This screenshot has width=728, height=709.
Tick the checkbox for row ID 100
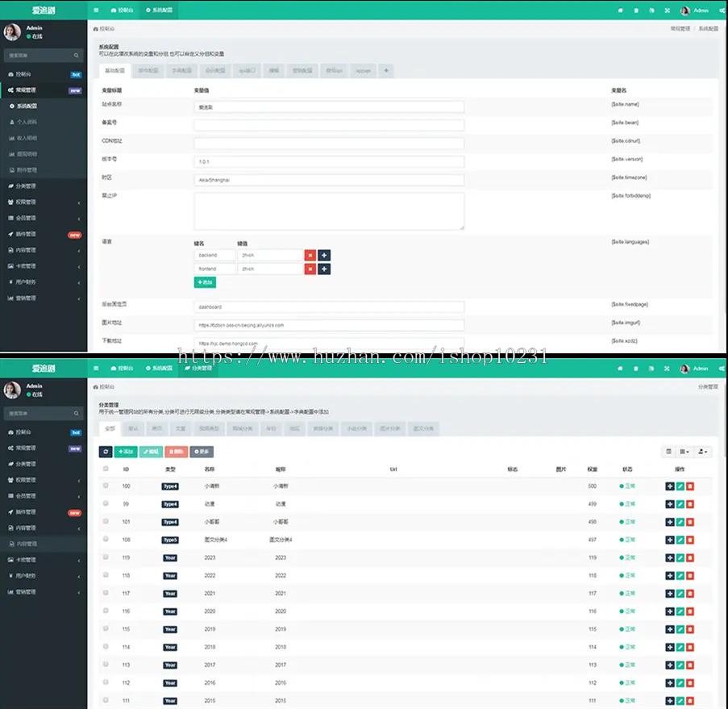tap(106, 486)
